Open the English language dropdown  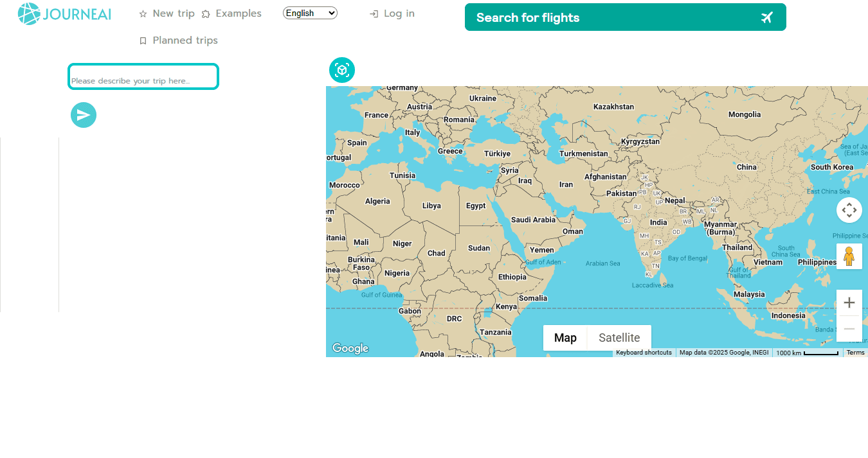pos(310,13)
